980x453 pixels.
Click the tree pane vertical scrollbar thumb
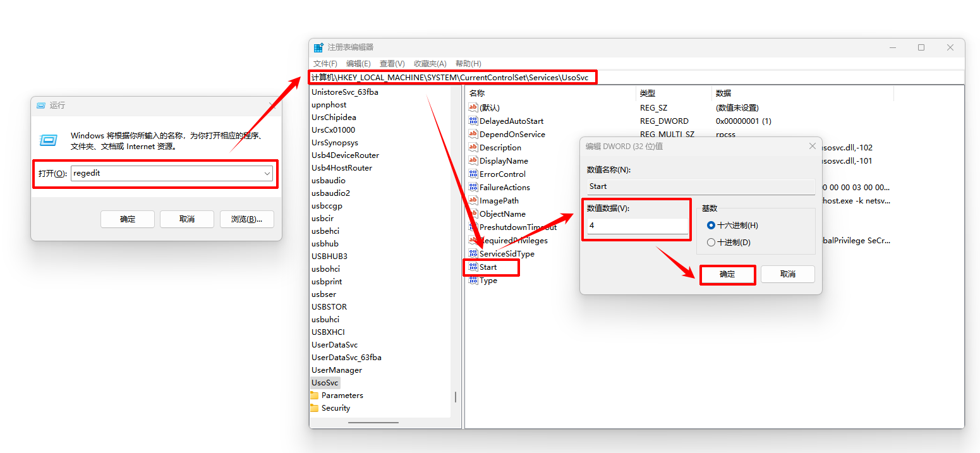(455, 397)
